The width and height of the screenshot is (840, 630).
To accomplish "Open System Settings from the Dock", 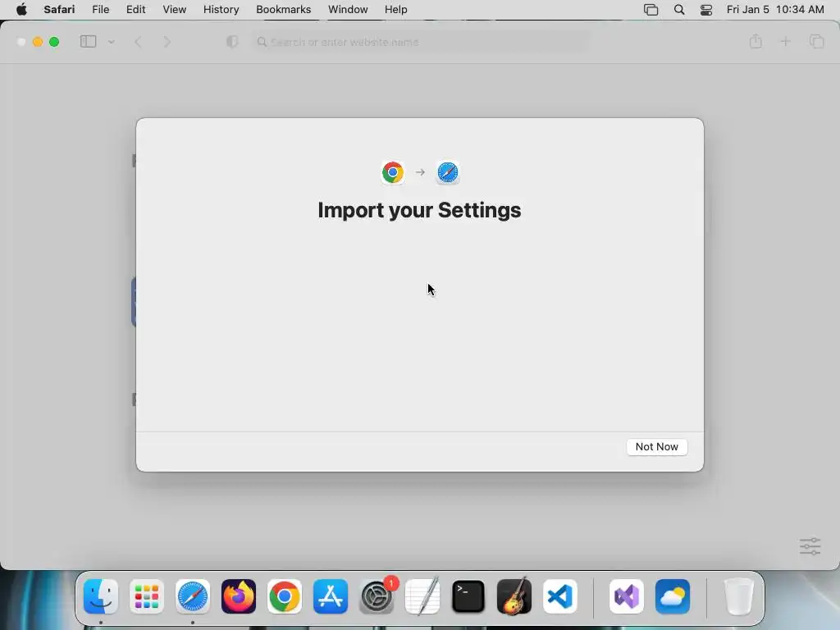I will [x=377, y=596].
